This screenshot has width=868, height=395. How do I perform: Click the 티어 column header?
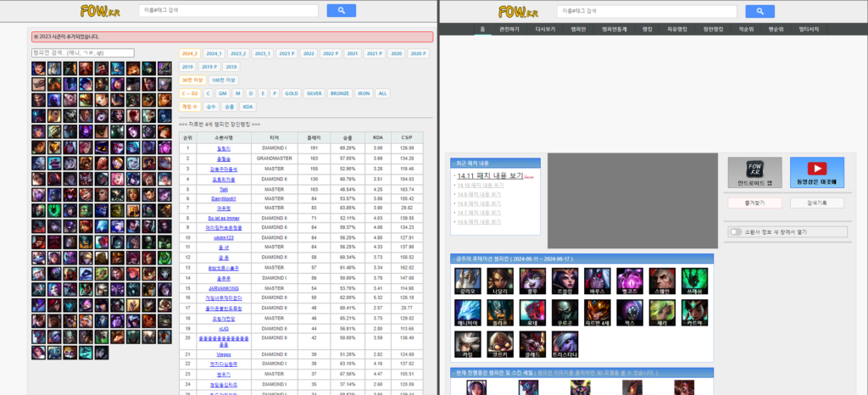click(x=274, y=138)
